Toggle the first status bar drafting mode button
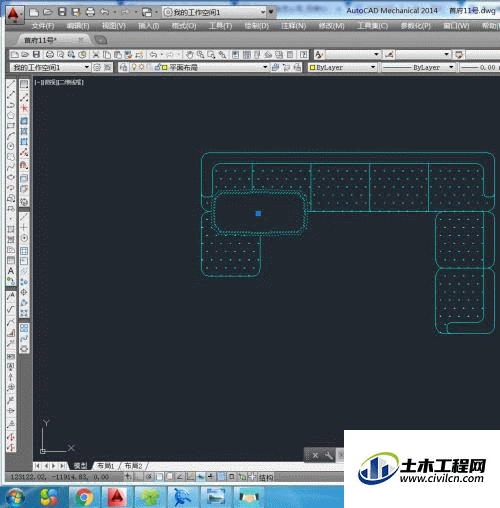 (128, 477)
